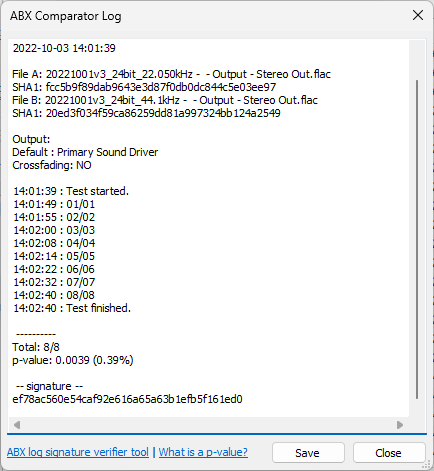This screenshot has height=471, width=434.
Task: Click the Test finished log entry
Action: [72, 308]
